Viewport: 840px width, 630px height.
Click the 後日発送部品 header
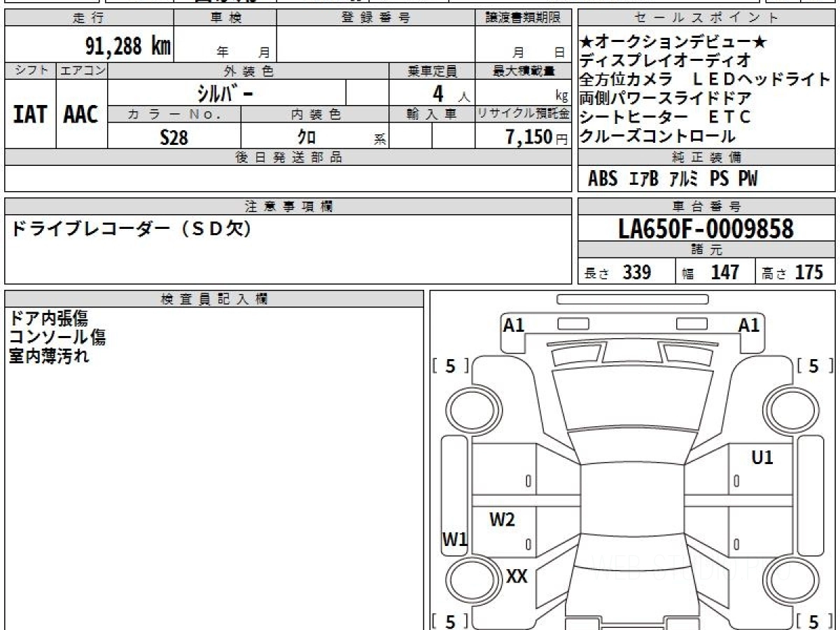coord(288,157)
